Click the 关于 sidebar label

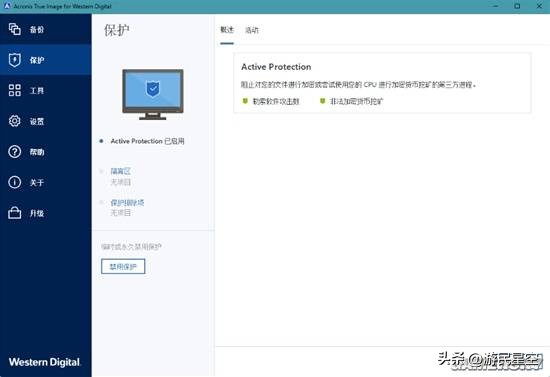(37, 182)
